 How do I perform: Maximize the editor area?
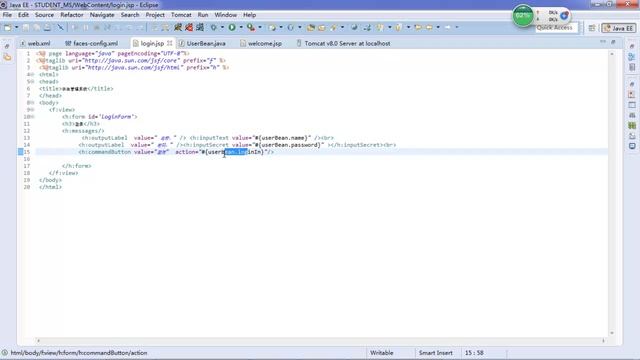click(613, 42)
